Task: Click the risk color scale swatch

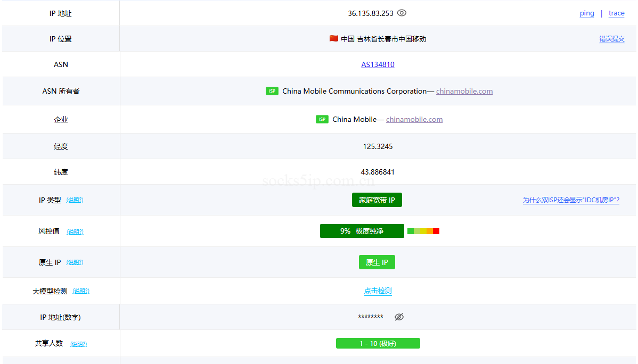Action: coord(423,231)
